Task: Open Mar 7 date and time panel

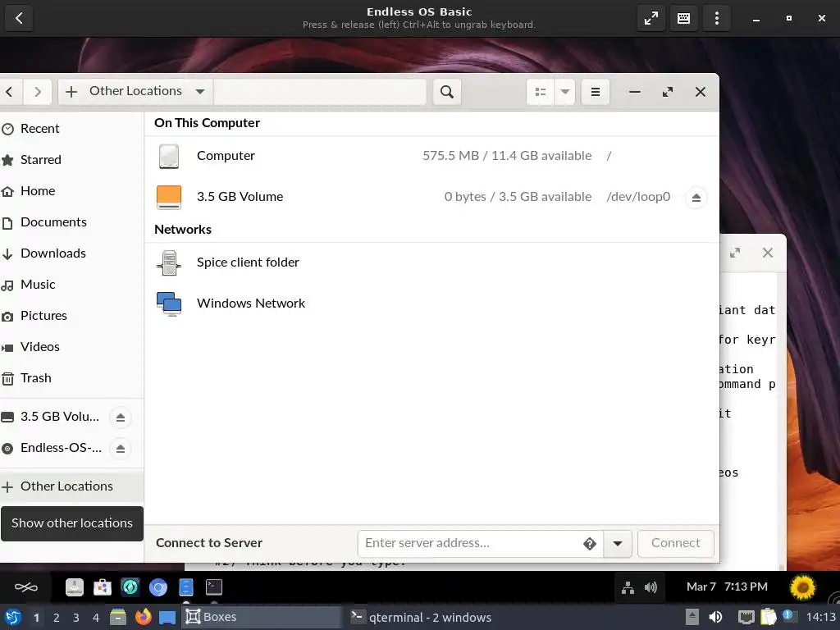Action: click(x=727, y=587)
